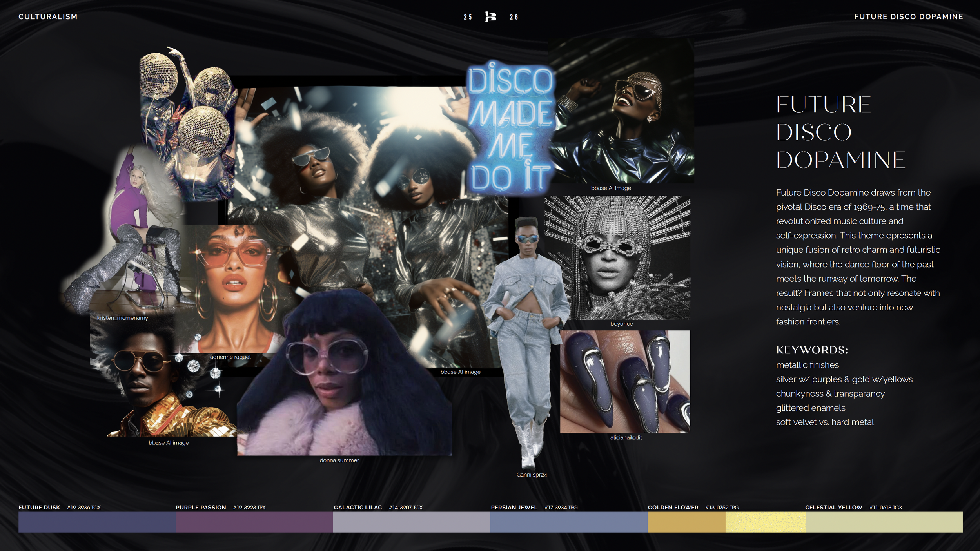Viewport: 980px width, 551px height.
Task: Click the beyonce caption
Action: point(622,324)
